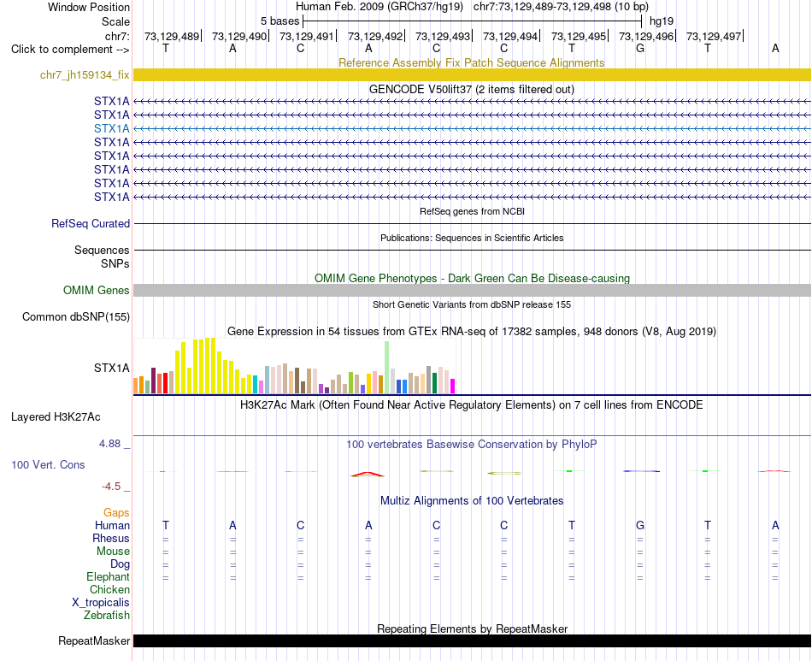Screen dimensions: 812x661
Task: Click the red A PhyloP conservation logo
Action: click(368, 474)
